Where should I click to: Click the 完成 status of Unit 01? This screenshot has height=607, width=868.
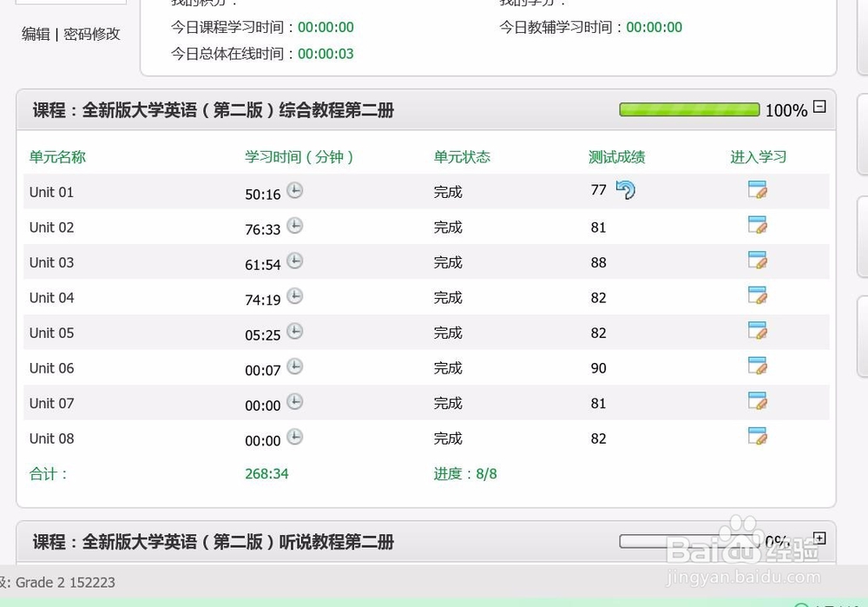(x=448, y=192)
